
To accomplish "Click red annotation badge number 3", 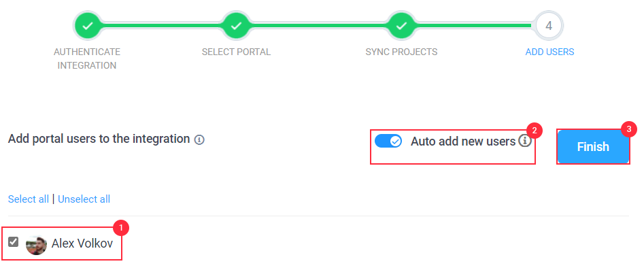I will pyautogui.click(x=629, y=129).
